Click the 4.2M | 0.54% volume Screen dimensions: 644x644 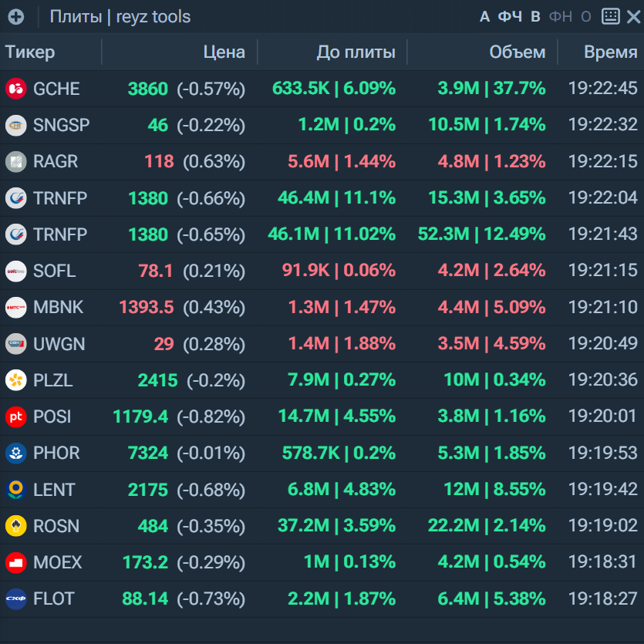(491, 561)
